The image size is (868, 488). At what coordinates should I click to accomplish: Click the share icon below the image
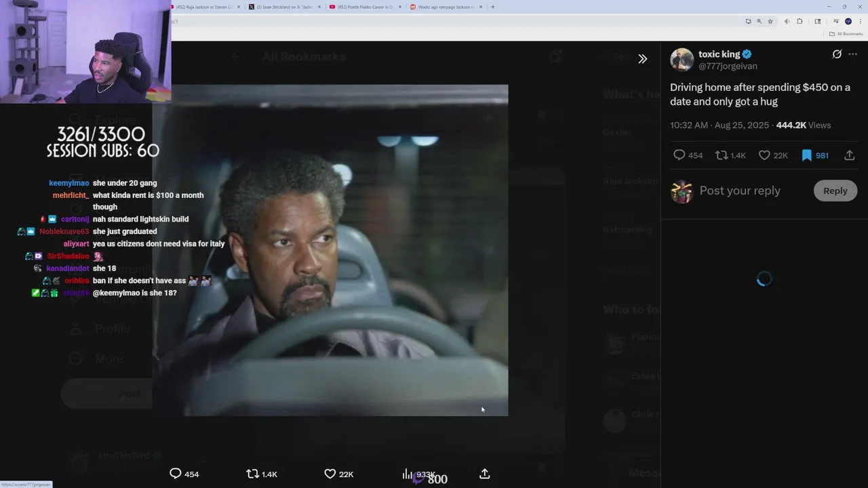point(484,474)
